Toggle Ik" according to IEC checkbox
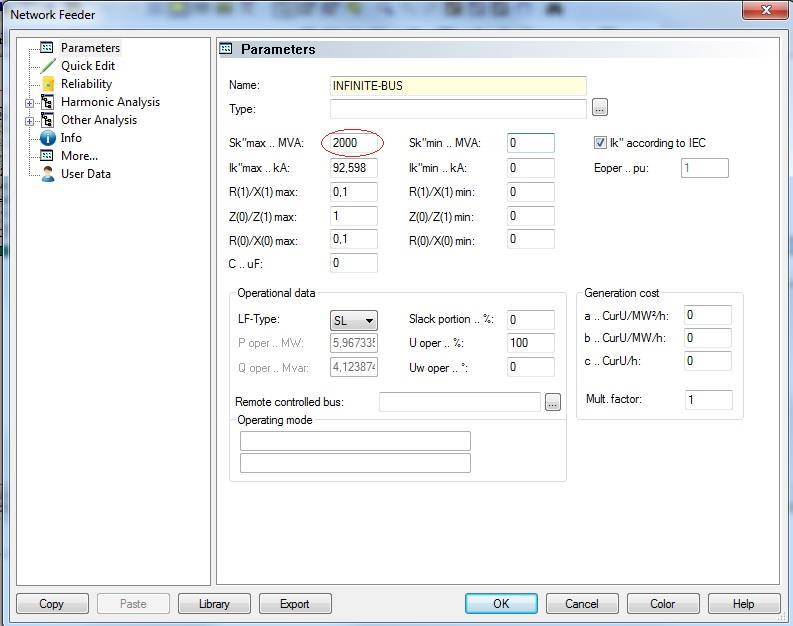 point(600,143)
